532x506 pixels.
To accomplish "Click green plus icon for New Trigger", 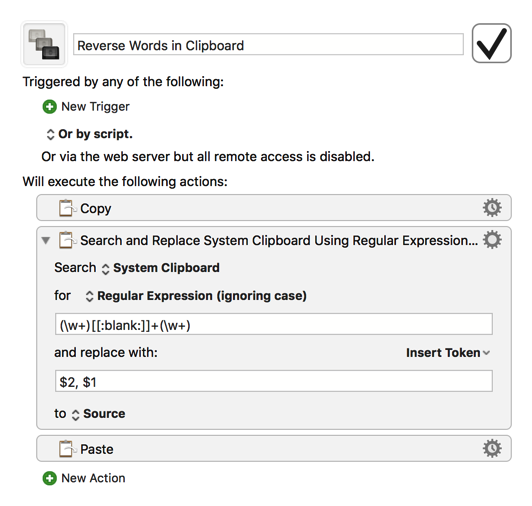I will pos(50,107).
